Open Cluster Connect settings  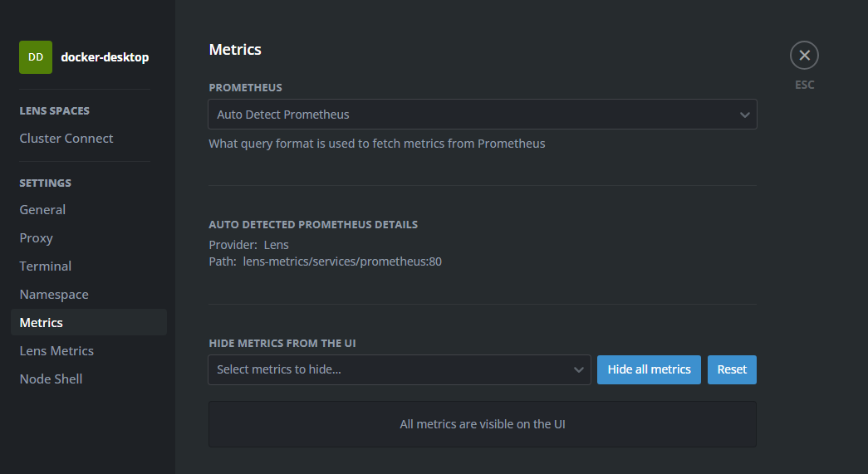click(66, 139)
